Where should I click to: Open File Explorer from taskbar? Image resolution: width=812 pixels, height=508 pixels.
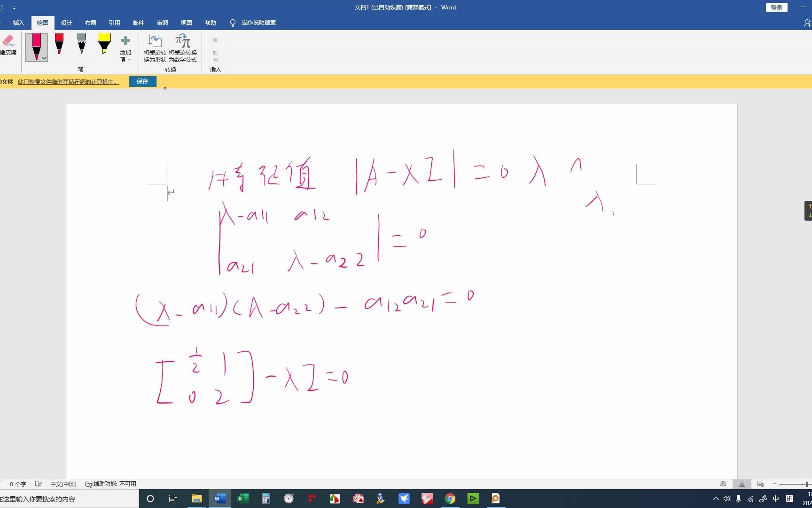click(x=196, y=499)
